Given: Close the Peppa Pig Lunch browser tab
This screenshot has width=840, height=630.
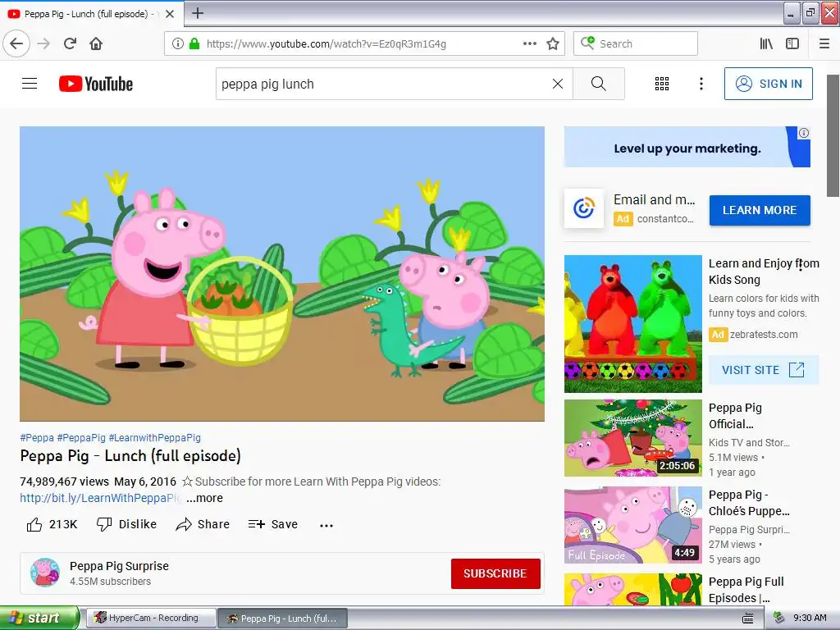Looking at the screenshot, I should coord(170,14).
